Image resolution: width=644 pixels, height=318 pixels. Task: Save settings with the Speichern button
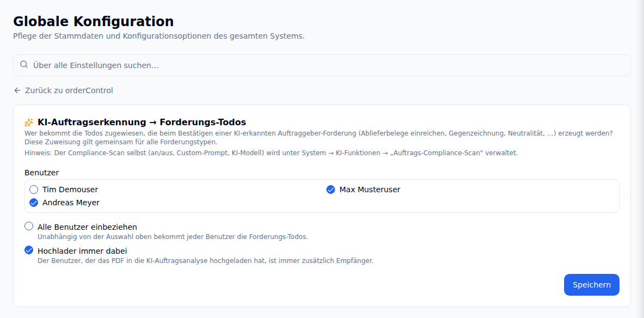point(591,285)
